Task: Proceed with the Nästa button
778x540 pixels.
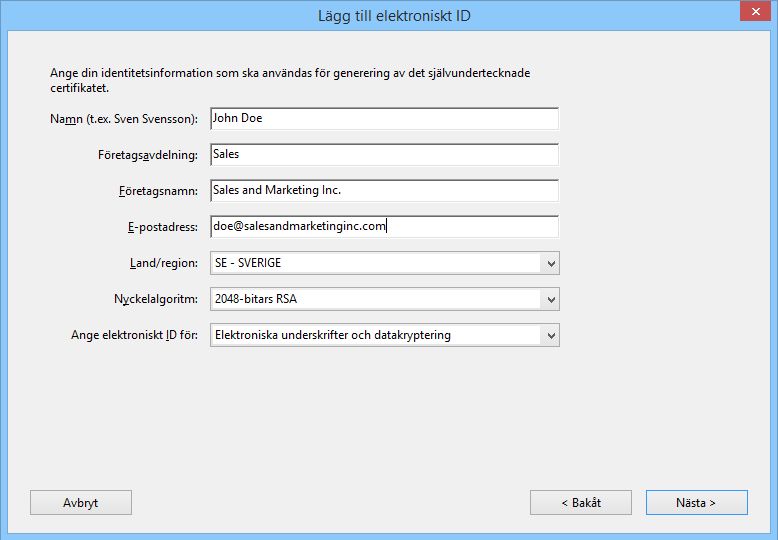Action: [697, 503]
